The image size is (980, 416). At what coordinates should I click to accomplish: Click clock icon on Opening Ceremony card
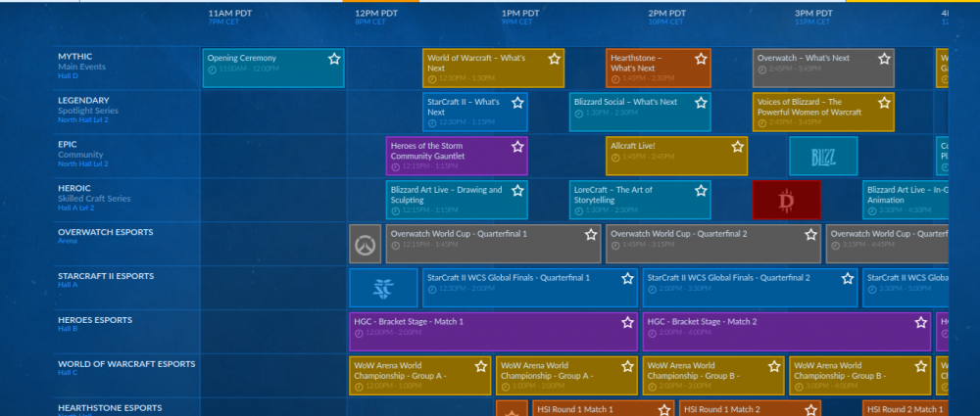212,69
